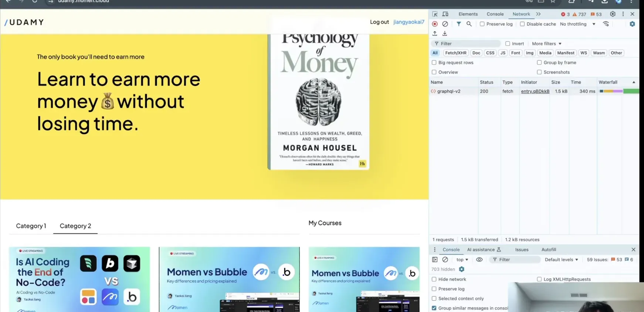Open Network panel settings blue gear
Viewport: 644px width, 312px height.
632,24
